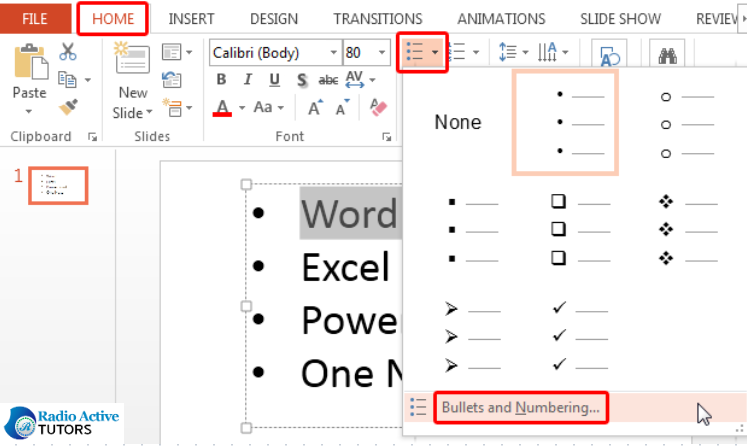Screen dimensions: 747x447
Task: Toggle Strikethrough formatting
Action: [x=328, y=80]
